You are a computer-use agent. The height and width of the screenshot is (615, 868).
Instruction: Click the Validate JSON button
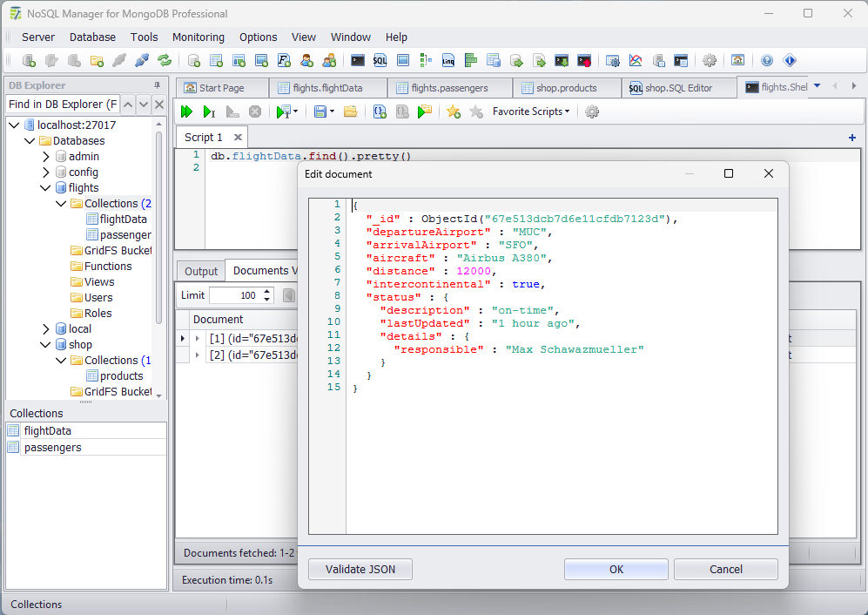point(360,570)
